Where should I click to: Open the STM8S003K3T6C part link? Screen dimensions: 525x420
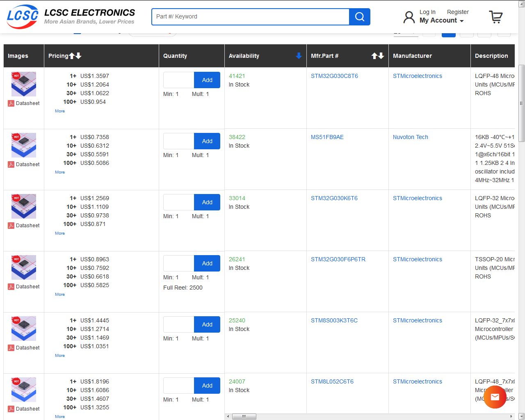point(334,320)
